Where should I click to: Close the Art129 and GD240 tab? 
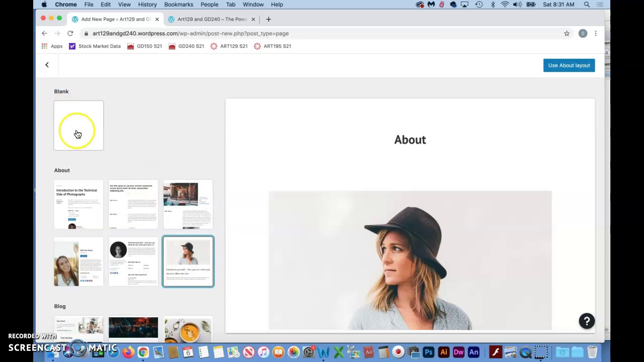tap(253, 19)
